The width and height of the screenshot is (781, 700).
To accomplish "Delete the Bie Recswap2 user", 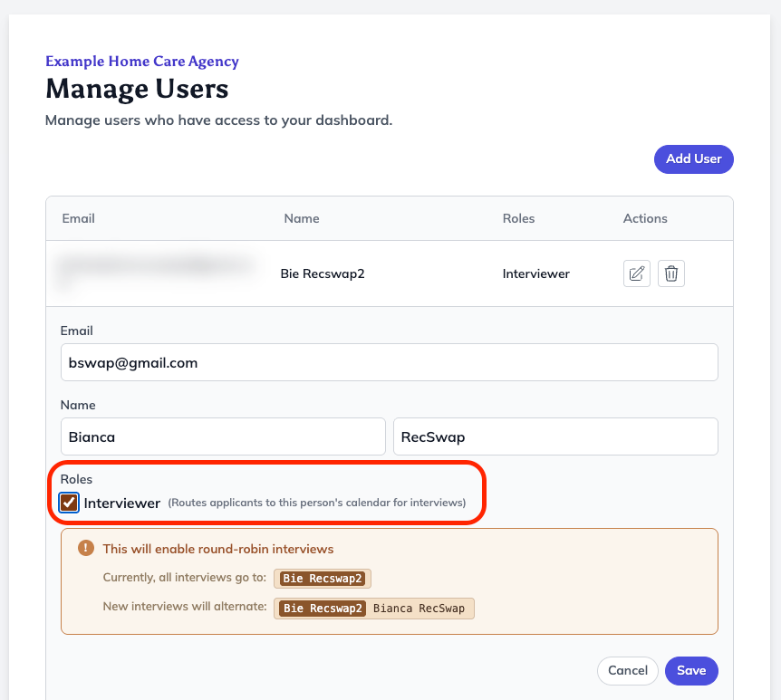I will [671, 273].
